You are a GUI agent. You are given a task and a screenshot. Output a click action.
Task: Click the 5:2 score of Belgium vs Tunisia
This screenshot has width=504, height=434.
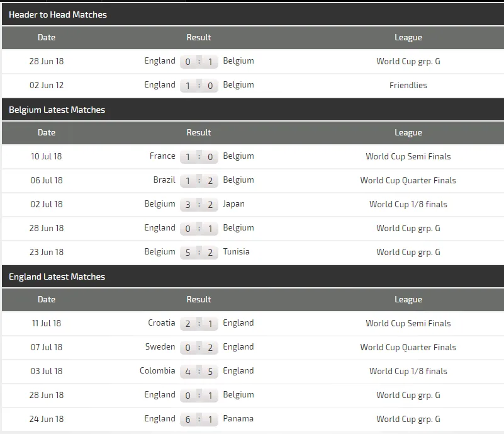point(199,252)
